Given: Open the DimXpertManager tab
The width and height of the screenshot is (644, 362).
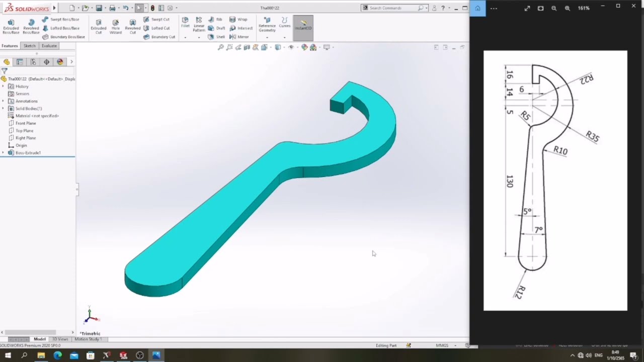Looking at the screenshot, I should (47, 62).
